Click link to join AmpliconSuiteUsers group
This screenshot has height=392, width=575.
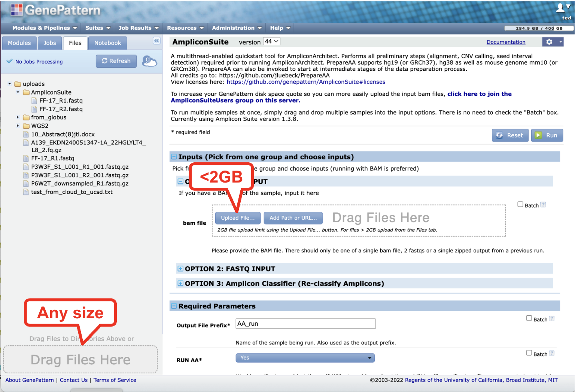[341, 97]
